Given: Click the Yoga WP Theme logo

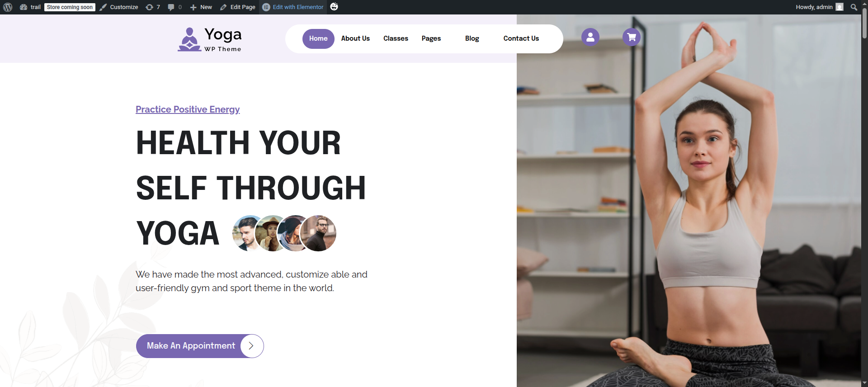Looking at the screenshot, I should click(x=210, y=39).
